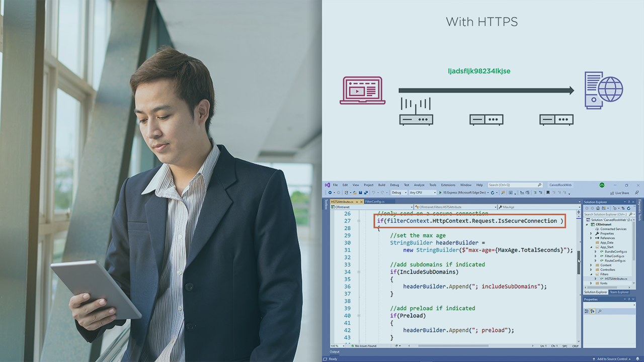644x362 pixels.
Task: Click Add to Source Control
Action: (x=612, y=359)
